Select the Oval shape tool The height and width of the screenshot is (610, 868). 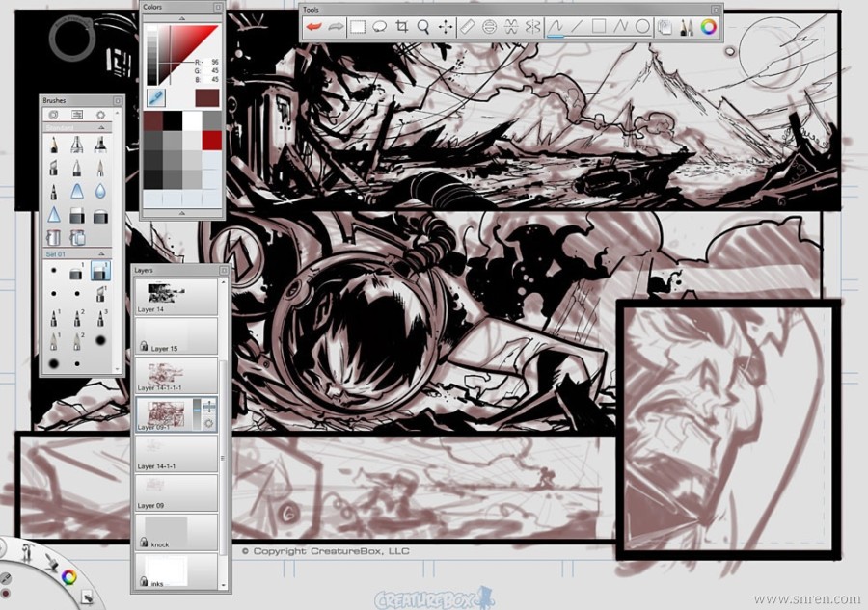pyautogui.click(x=642, y=27)
